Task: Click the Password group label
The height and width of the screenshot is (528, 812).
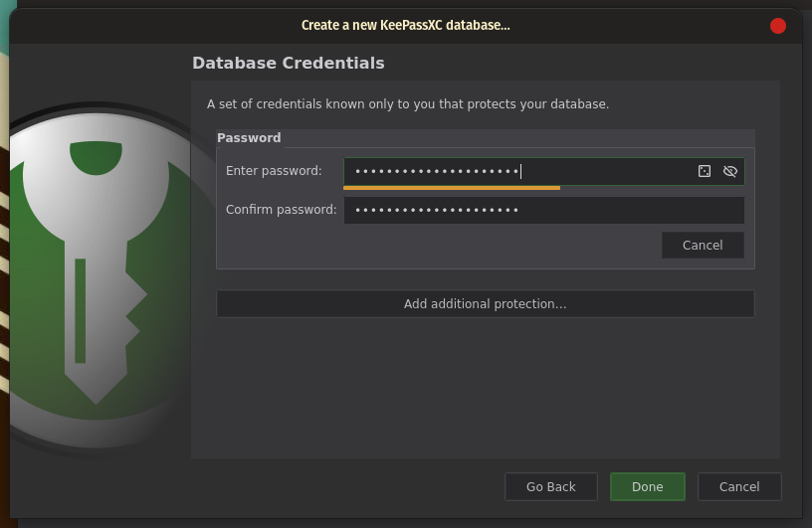Action: click(x=249, y=137)
